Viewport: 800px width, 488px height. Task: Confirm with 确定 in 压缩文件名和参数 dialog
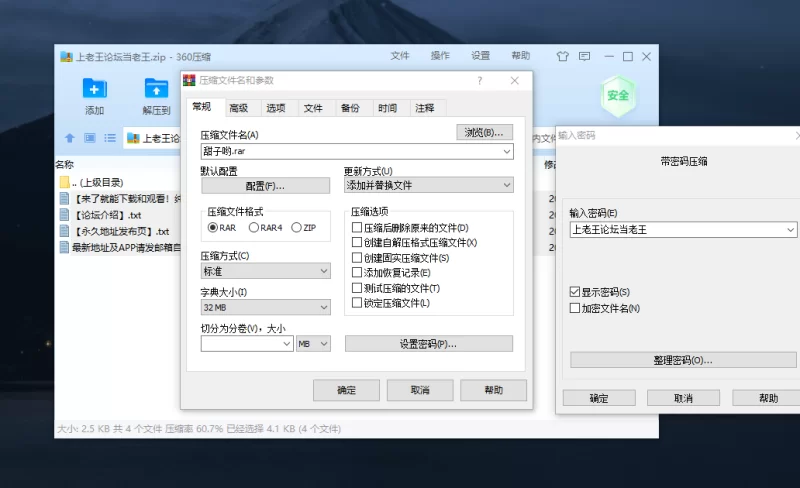346,391
